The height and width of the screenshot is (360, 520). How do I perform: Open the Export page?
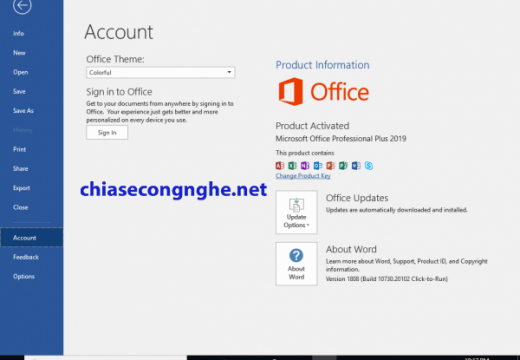[22, 188]
